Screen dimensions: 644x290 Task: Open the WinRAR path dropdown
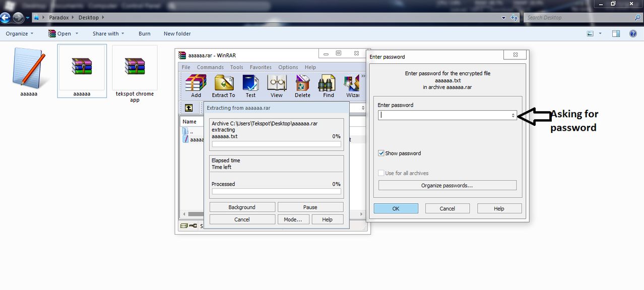pos(363,108)
